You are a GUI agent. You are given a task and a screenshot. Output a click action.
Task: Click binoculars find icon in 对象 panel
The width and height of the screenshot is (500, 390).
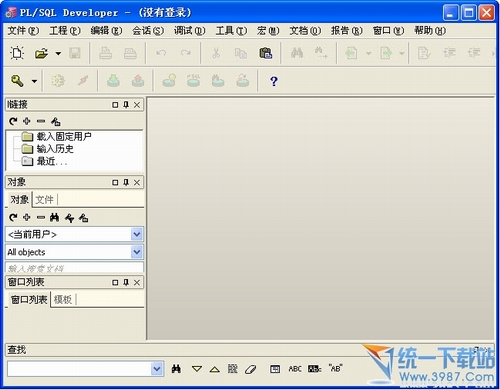click(x=54, y=218)
